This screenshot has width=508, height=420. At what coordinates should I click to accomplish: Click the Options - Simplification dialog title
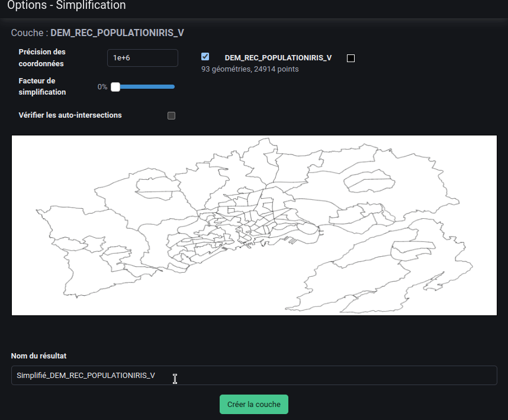tap(66, 6)
